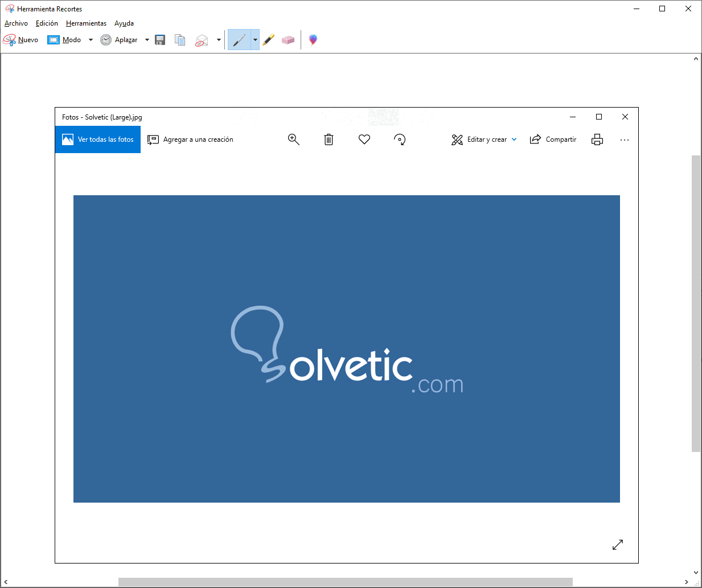Click the rotate icon in Fotos
Screen dimensions: 702x588
point(400,139)
